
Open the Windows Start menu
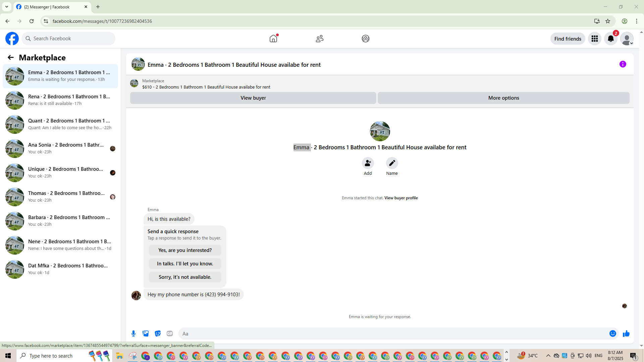[x=8, y=356]
